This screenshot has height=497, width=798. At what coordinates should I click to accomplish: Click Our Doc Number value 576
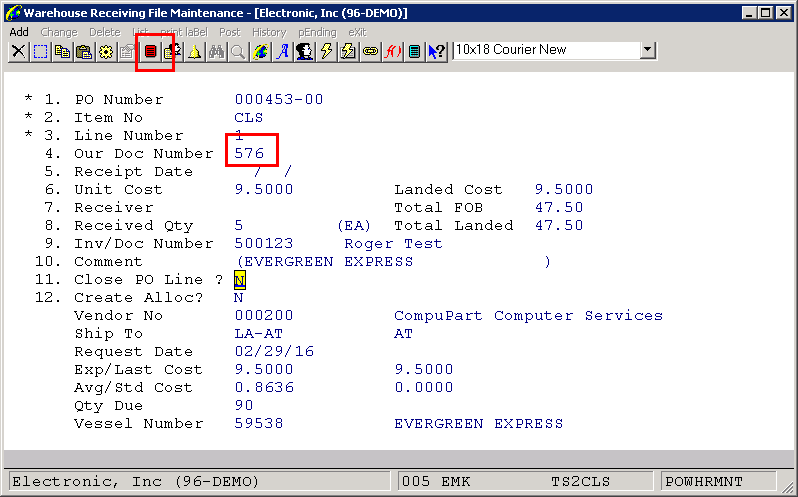pos(249,154)
